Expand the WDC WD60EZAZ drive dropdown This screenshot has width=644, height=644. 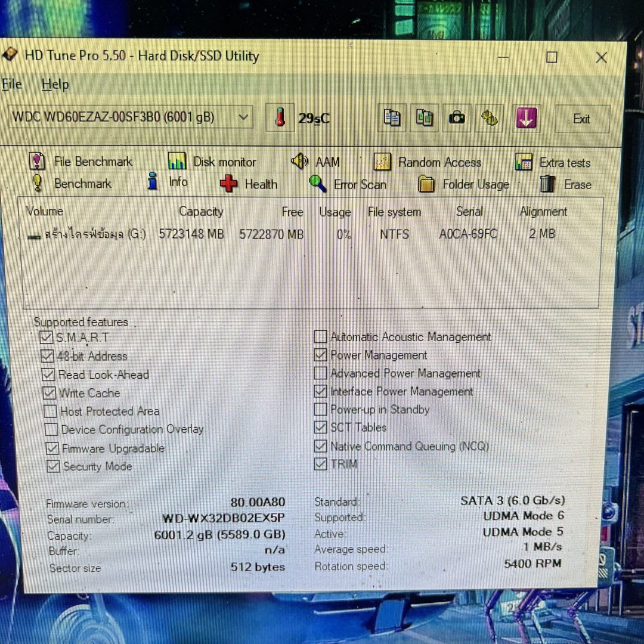point(243,117)
